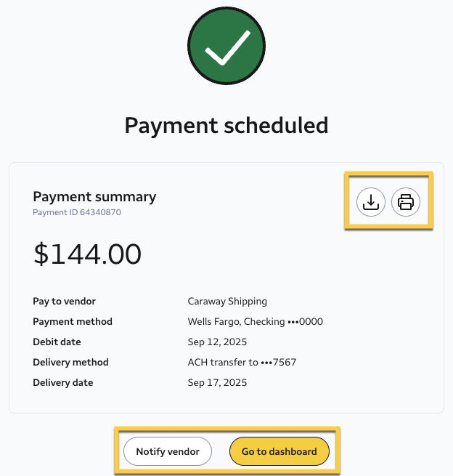Click the ACH transfer delivery method value

[242, 362]
